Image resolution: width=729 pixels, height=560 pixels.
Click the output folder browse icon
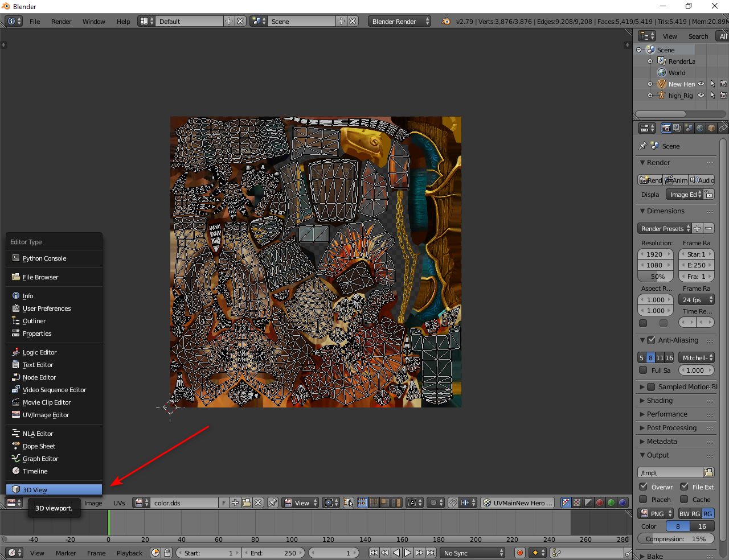pos(708,472)
